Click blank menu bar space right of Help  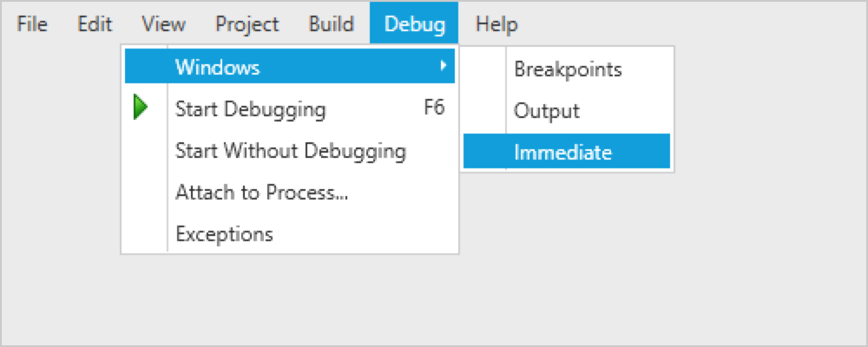(x=694, y=24)
